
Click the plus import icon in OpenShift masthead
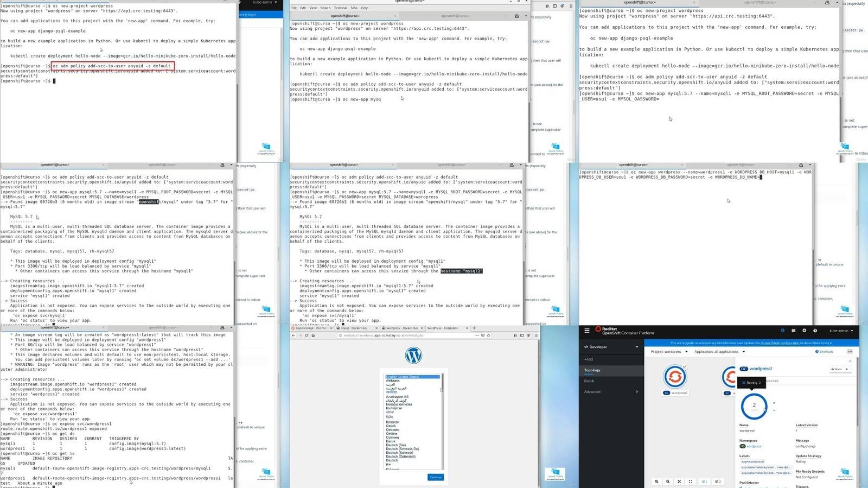pyautogui.click(x=804, y=331)
